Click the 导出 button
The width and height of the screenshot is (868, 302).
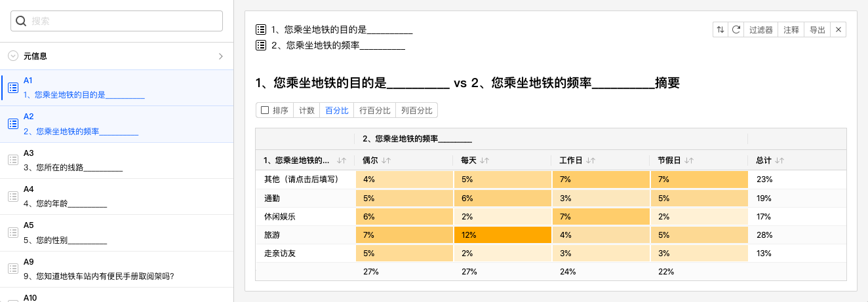[818, 29]
